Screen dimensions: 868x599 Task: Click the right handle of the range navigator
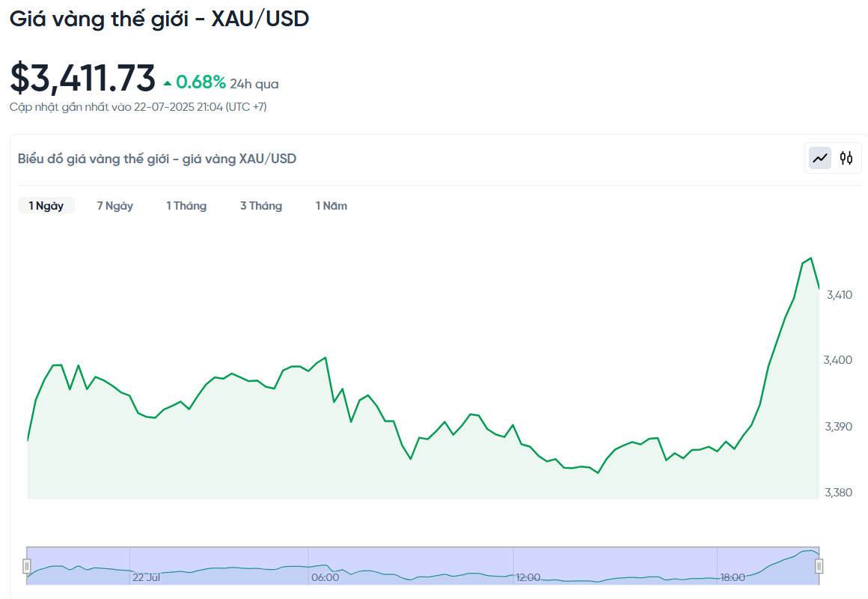(819, 566)
